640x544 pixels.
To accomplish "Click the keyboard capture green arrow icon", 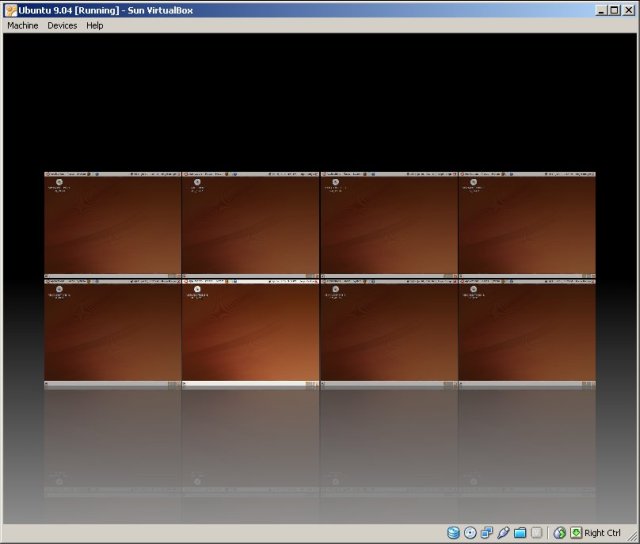I will click(x=576, y=533).
